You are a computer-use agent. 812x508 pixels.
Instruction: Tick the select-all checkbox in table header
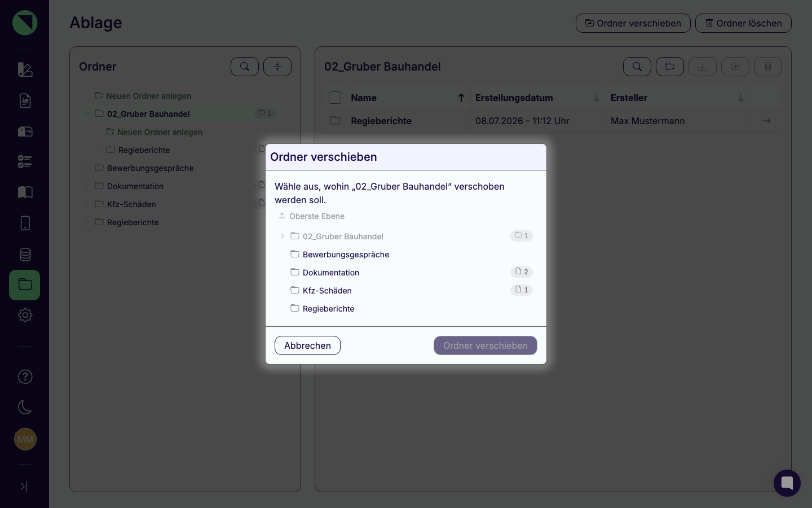pos(335,98)
